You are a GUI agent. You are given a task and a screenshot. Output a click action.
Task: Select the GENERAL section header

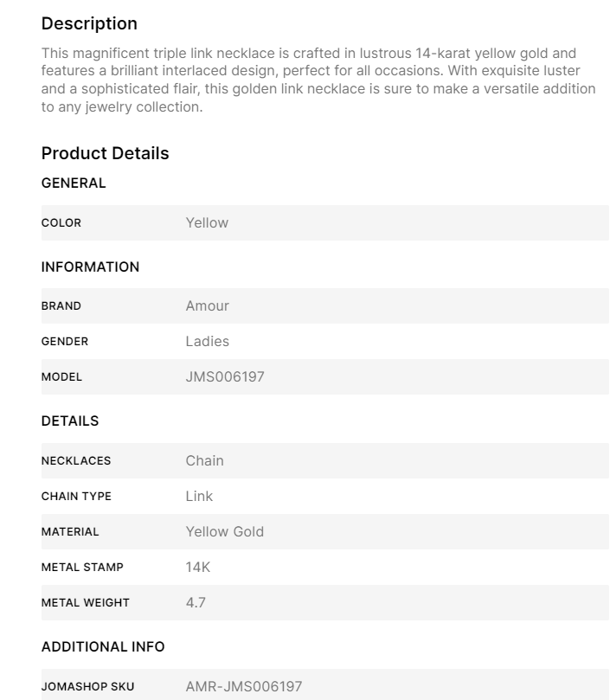click(x=74, y=183)
